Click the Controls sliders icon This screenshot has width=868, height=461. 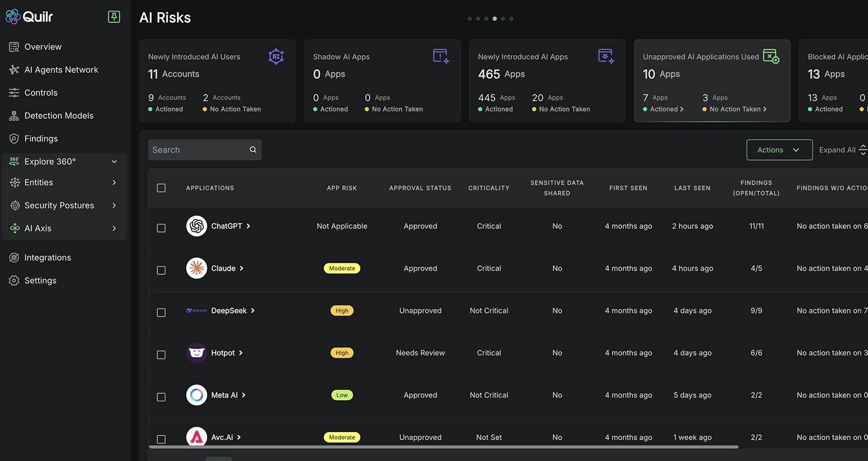click(14, 93)
